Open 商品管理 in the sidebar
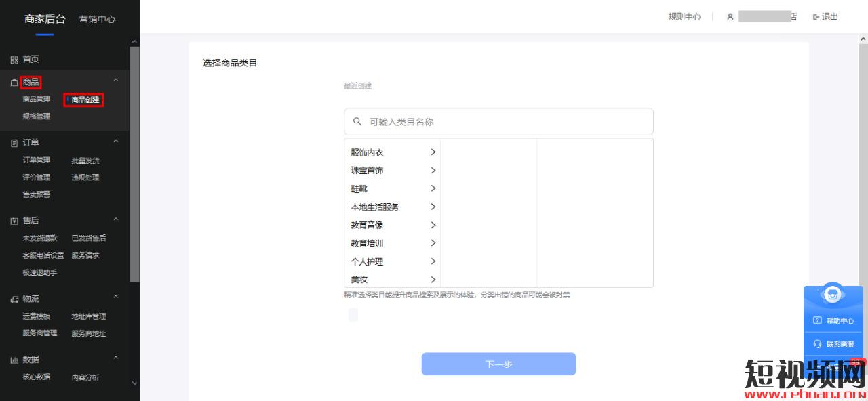This screenshot has height=401, width=868. [x=36, y=100]
